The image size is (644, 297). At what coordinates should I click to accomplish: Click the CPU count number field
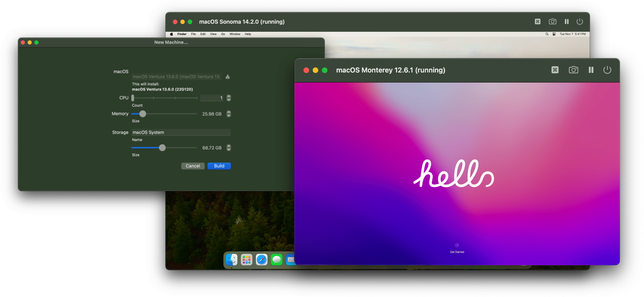(212, 98)
